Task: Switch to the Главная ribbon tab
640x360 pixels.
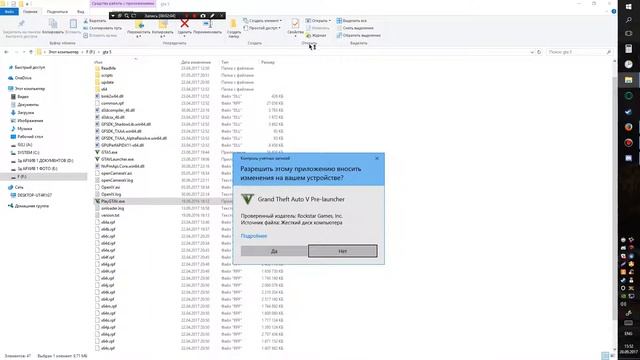Action: pyautogui.click(x=30, y=11)
